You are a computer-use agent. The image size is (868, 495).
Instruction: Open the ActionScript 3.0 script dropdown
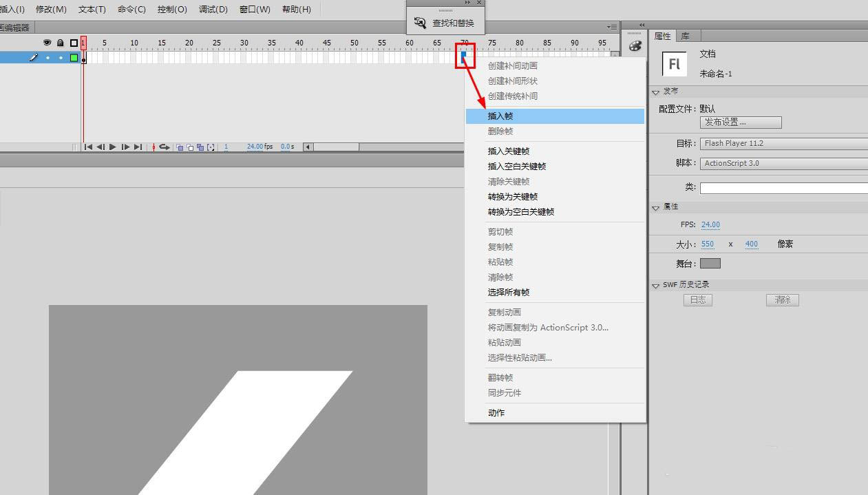(784, 163)
